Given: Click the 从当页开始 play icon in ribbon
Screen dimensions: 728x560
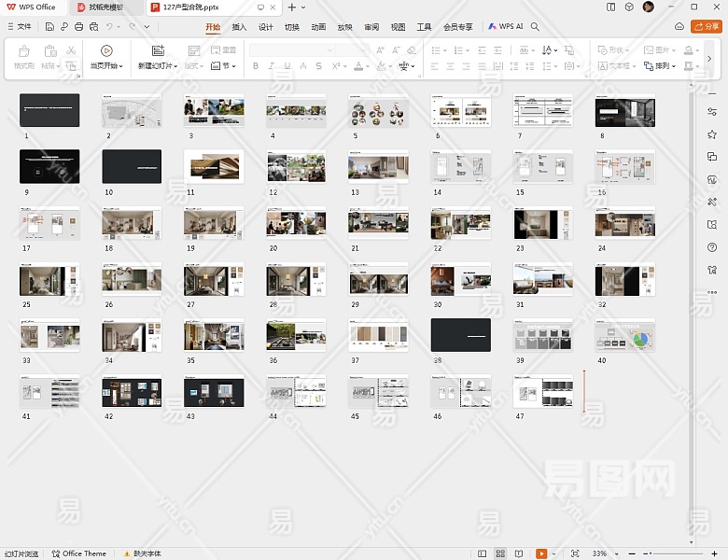Looking at the screenshot, I should pos(106,50).
